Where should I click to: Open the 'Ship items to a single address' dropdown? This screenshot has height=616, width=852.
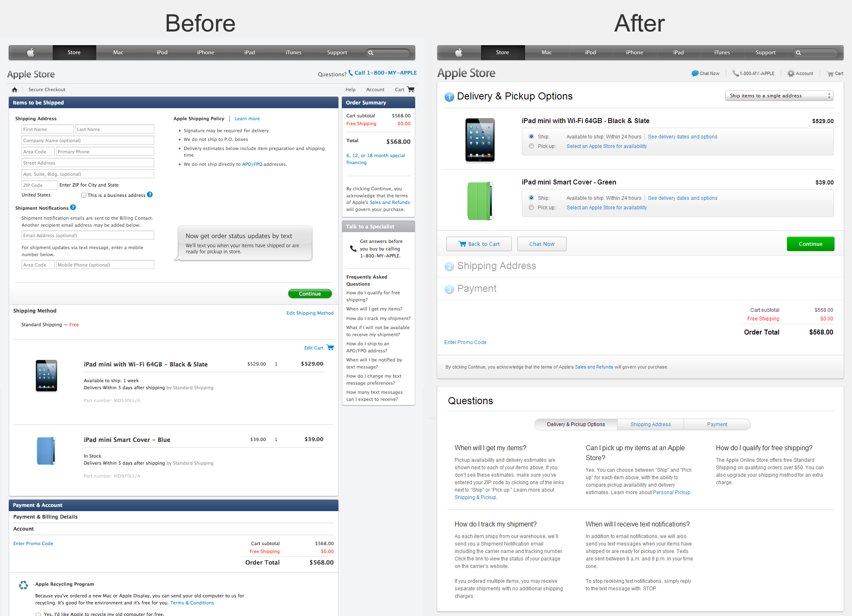[779, 96]
